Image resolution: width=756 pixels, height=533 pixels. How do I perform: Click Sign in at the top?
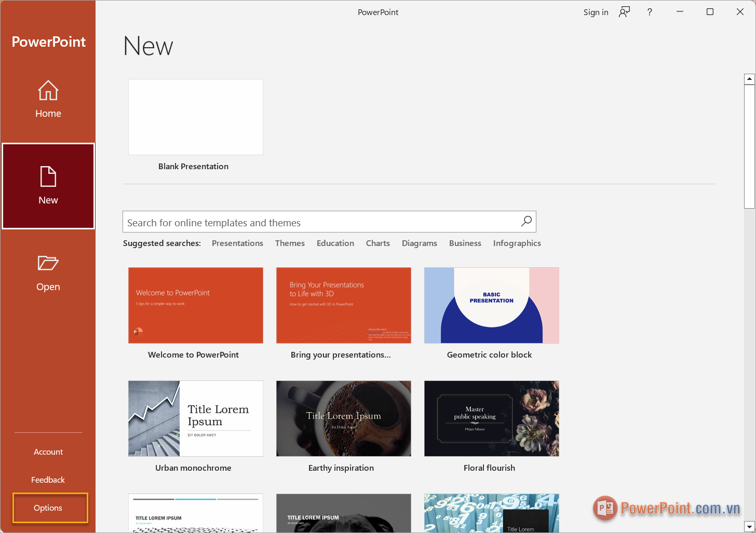596,12
